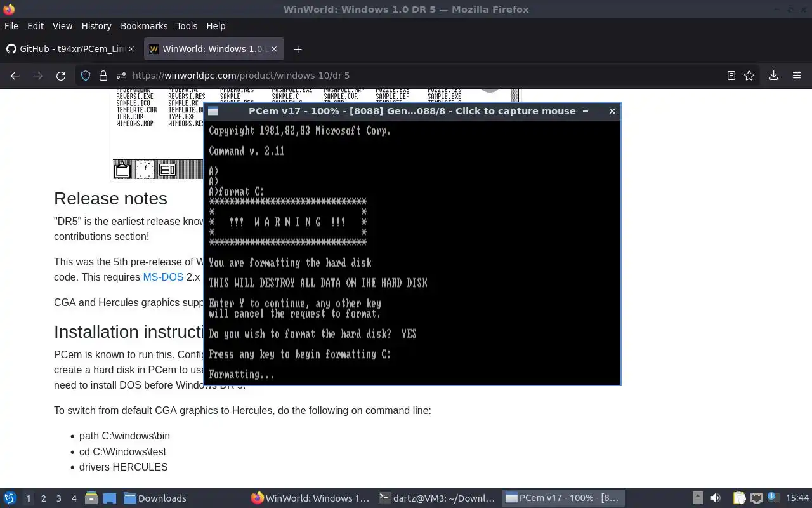Screen dimensions: 812x508
Task: Open site permissions icon in address bar
Action: (x=121, y=76)
